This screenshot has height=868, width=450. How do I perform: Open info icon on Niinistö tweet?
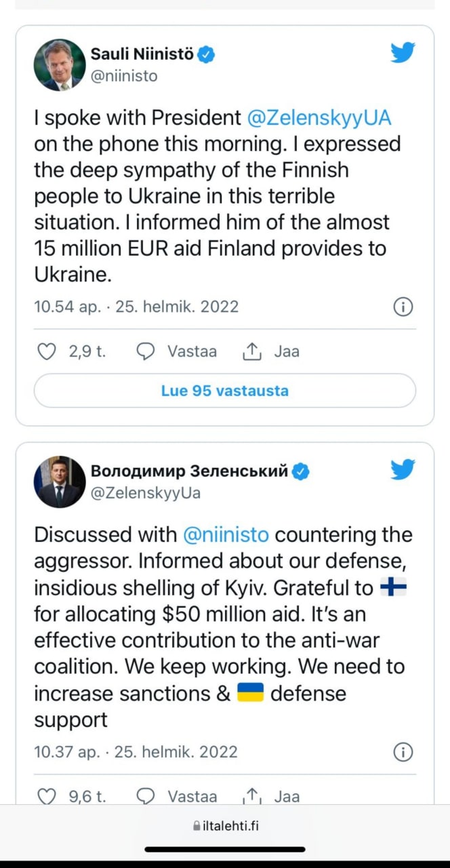pos(403,307)
